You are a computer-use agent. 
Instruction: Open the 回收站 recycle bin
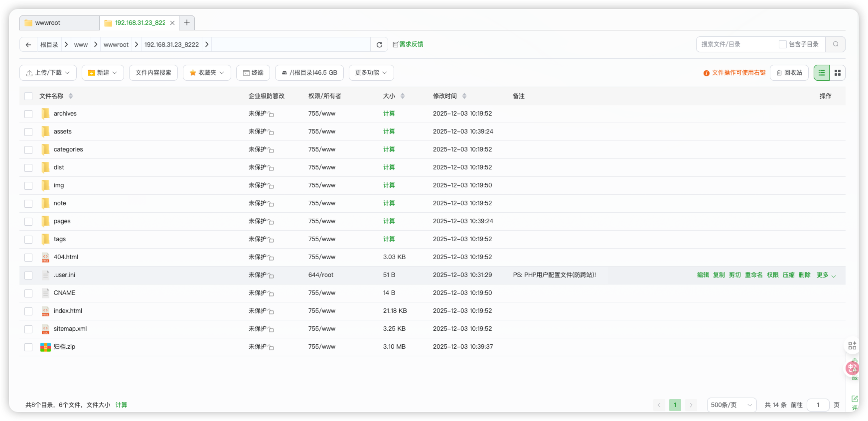coord(789,73)
